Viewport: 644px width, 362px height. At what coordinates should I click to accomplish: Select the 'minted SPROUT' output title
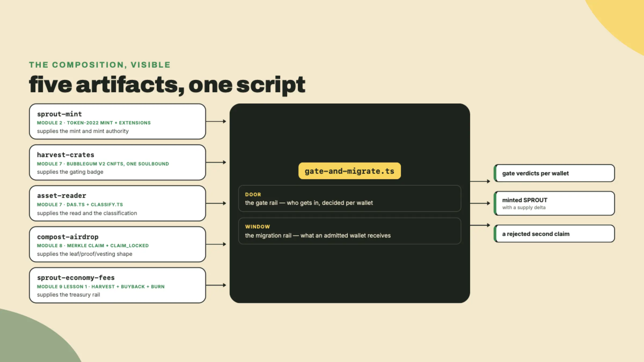[525, 200]
